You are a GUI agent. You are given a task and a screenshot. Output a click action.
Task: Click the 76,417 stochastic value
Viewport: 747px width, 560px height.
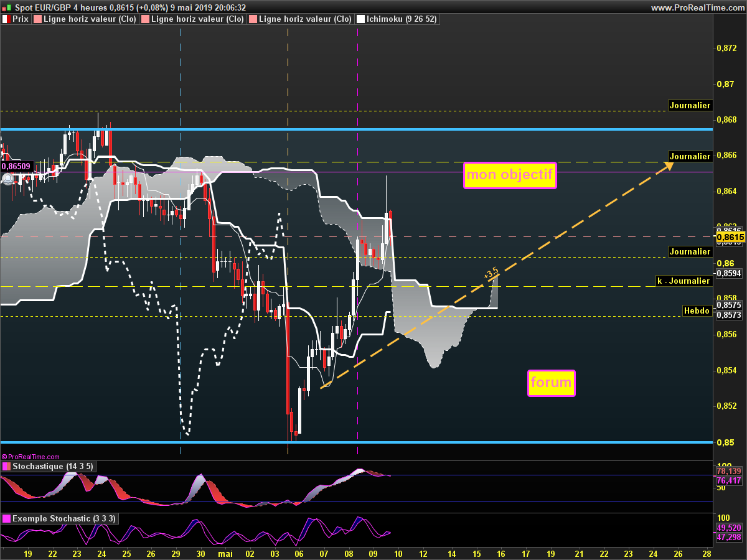729,480
